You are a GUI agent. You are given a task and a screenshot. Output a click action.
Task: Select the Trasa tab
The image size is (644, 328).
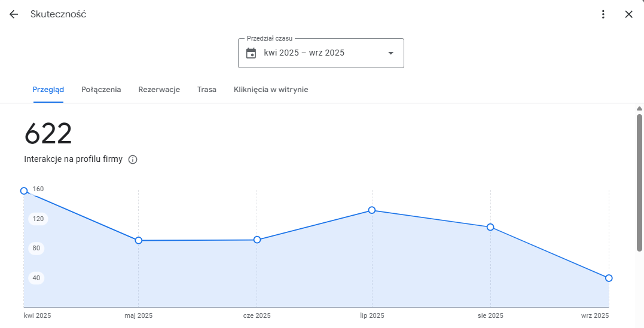click(x=207, y=90)
